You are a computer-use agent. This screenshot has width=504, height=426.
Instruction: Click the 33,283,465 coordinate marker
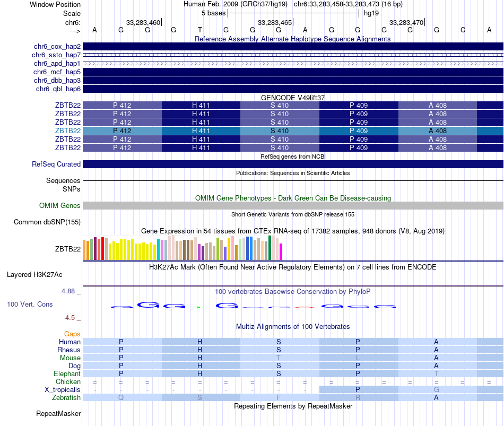pos(275,22)
